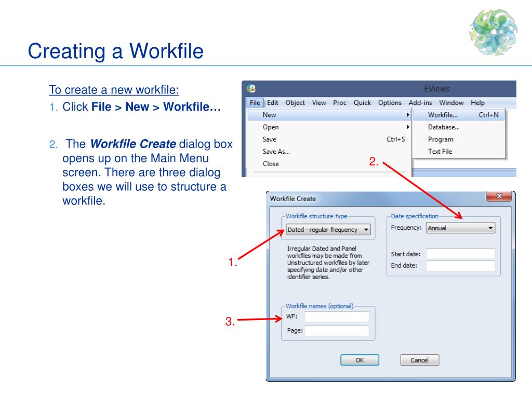The image size is (532, 399).
Task: Open the View menu
Action: [x=319, y=103]
